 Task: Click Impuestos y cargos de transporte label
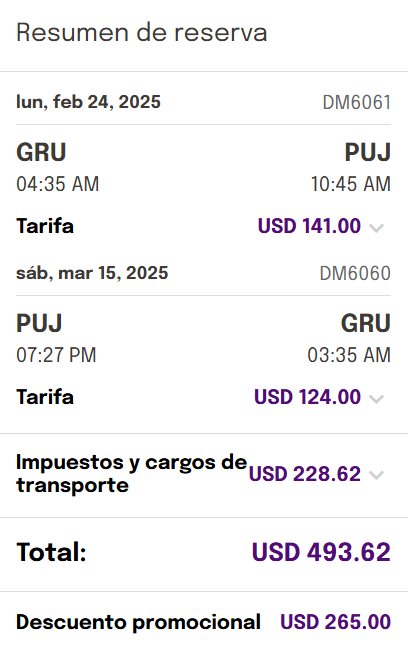pos(131,474)
